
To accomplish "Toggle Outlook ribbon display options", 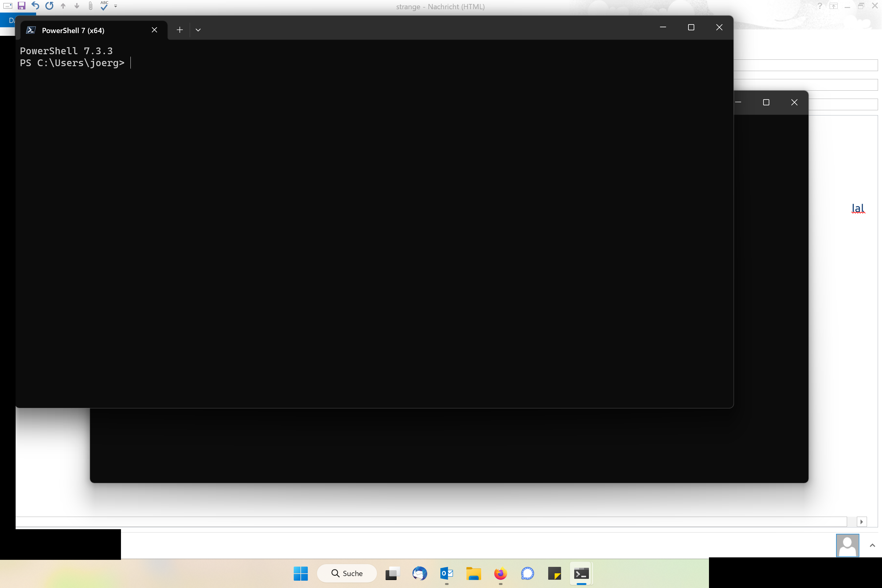I will point(833,6).
